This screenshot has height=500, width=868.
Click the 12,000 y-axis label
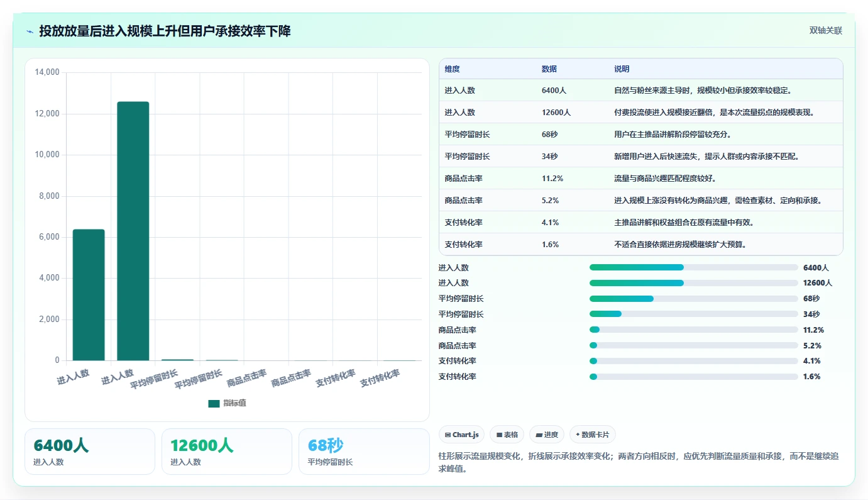click(x=47, y=114)
